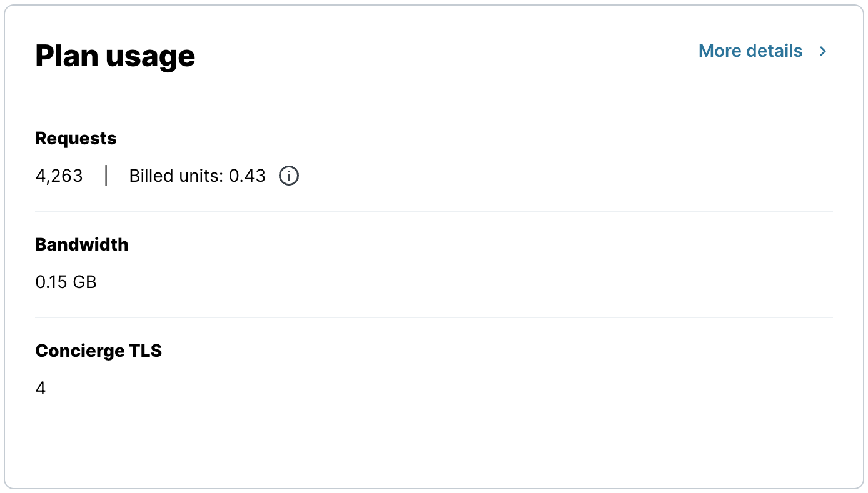Click the word 'usage' in the heading

click(150, 57)
